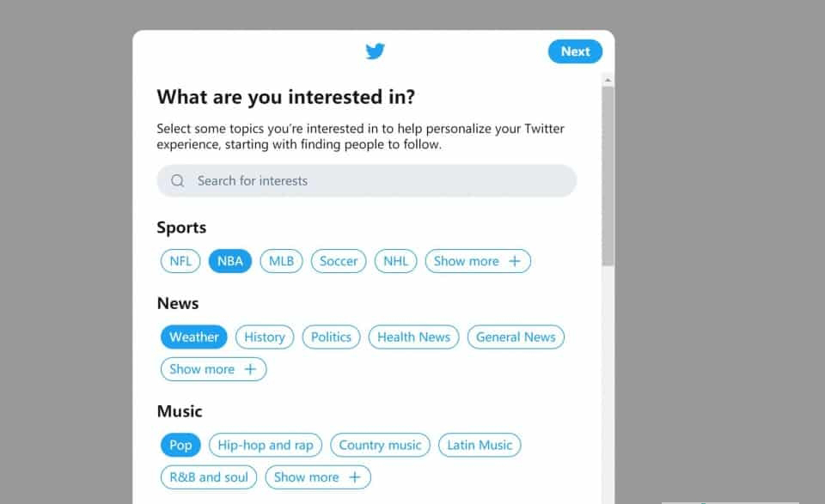
Task: Click the Twitter bird logo
Action: click(x=375, y=52)
